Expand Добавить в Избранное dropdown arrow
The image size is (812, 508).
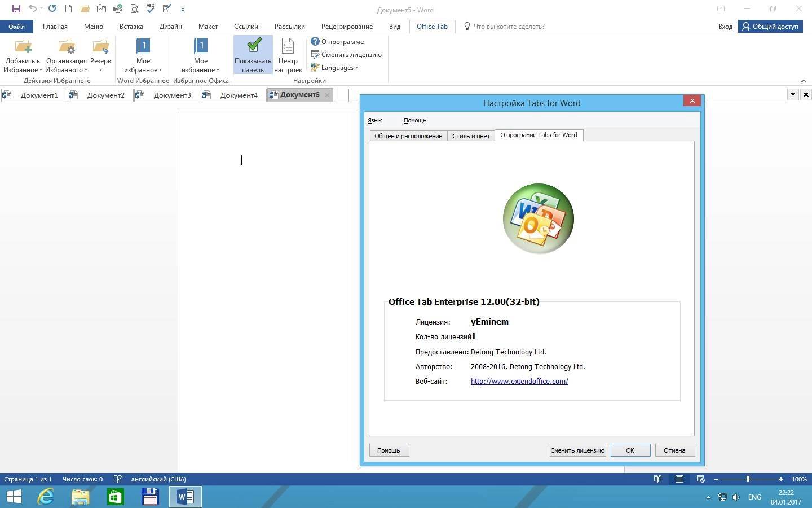(41, 70)
